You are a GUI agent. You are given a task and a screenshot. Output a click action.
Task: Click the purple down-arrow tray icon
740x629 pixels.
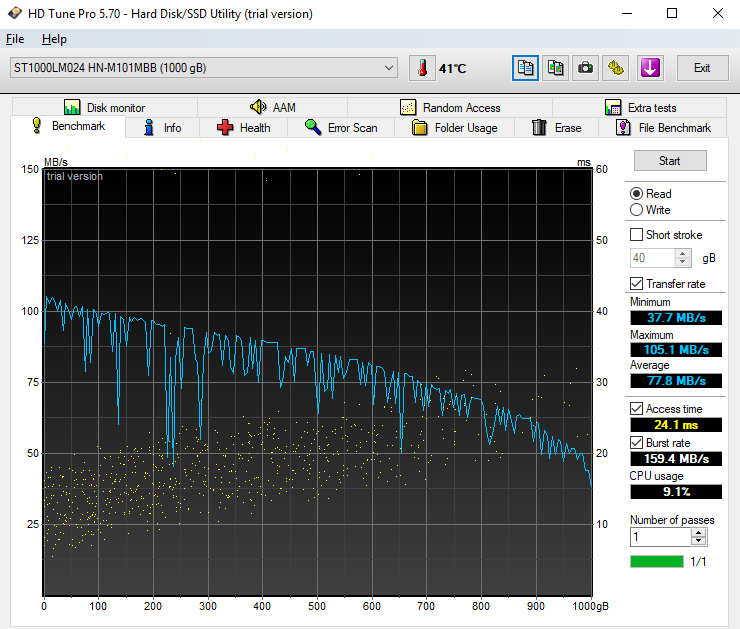coord(650,68)
